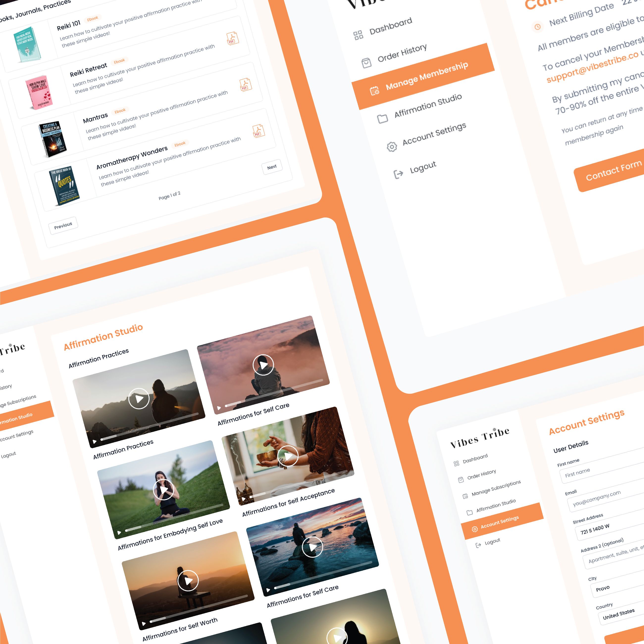This screenshot has width=644, height=644.
Task: Open Account Settings in the large sidebar
Action: coord(434,134)
